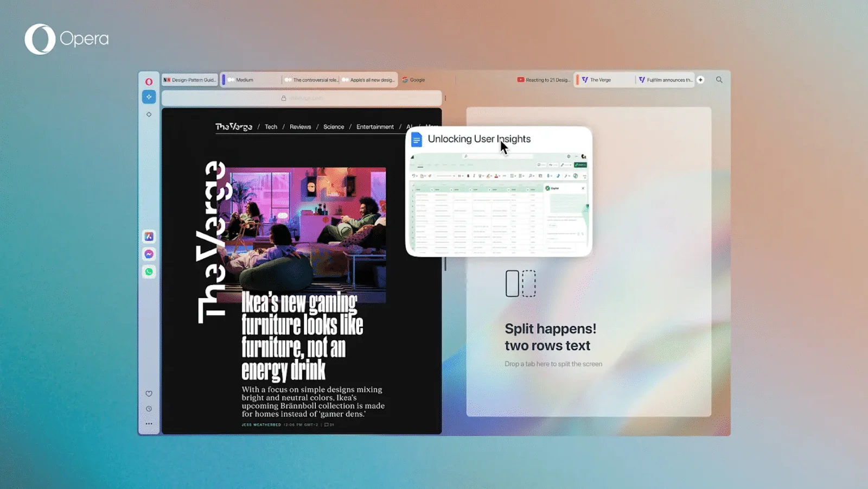Click the Reviews link in Verge navigation
Viewport: 868px width, 489px height.
[x=300, y=127]
